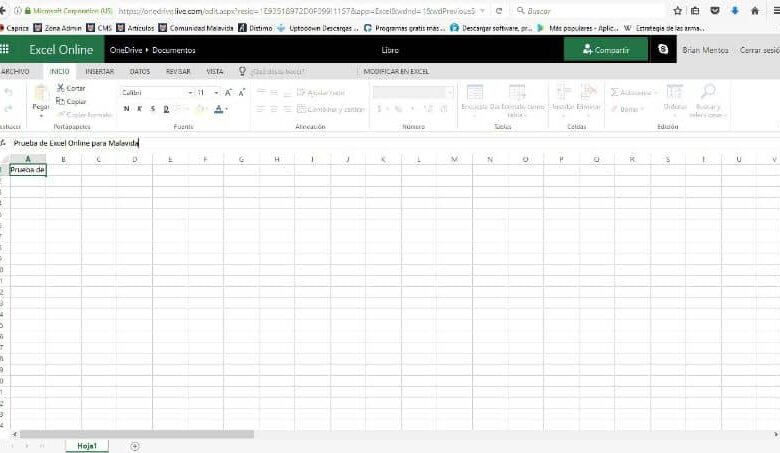This screenshot has height=453, width=780.
Task: Open font color dropdown arrow
Action: tap(227, 109)
